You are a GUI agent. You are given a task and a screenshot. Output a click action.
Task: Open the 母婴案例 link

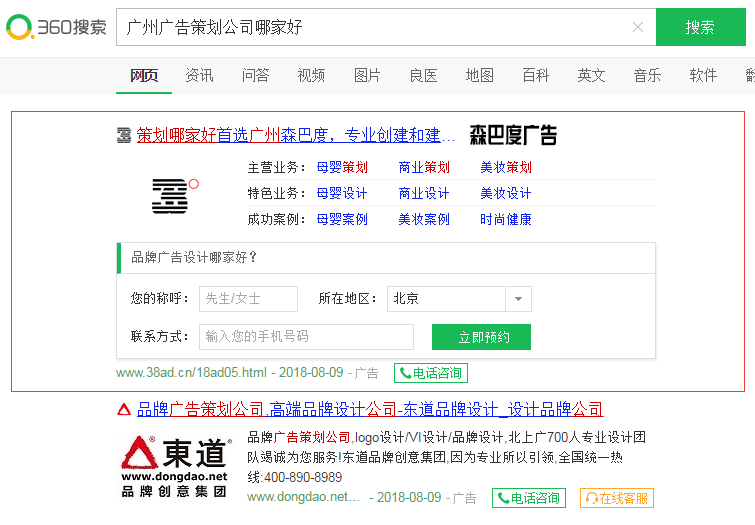click(x=342, y=219)
